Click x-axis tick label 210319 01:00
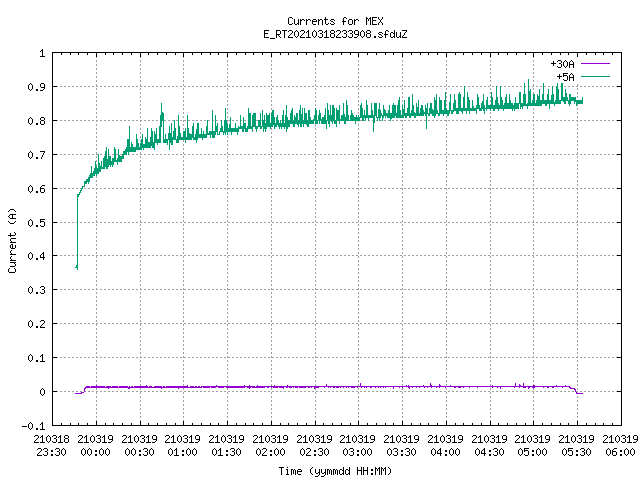The image size is (640, 480). [x=182, y=445]
